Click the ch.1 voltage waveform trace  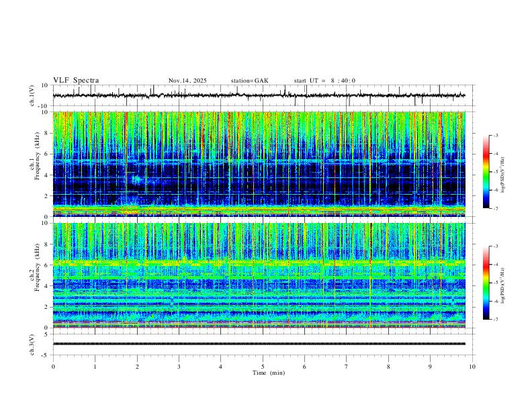pyautogui.click(x=259, y=95)
